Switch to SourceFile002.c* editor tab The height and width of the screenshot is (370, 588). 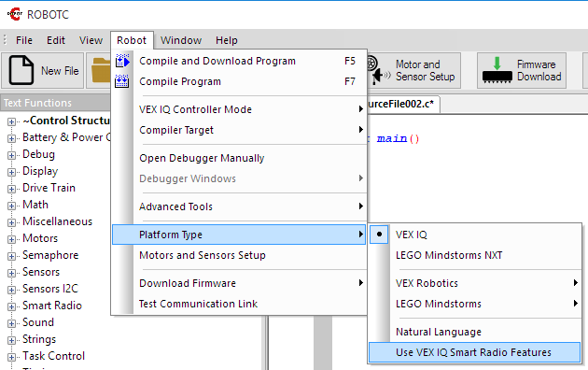[403, 104]
